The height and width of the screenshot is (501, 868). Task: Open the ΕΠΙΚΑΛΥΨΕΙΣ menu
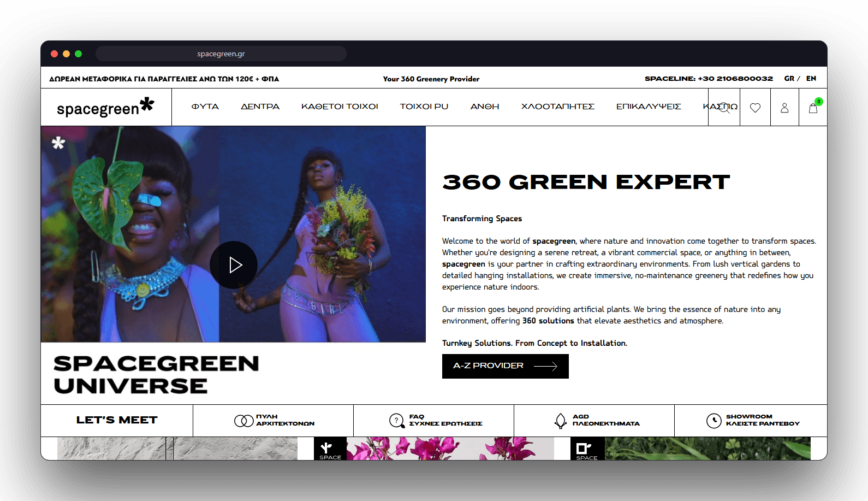tap(649, 107)
